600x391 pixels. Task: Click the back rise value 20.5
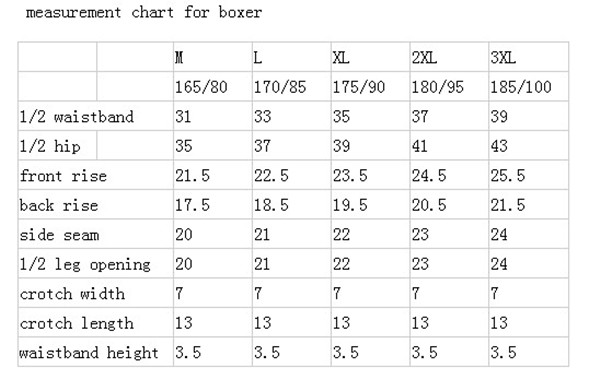[x=429, y=205]
